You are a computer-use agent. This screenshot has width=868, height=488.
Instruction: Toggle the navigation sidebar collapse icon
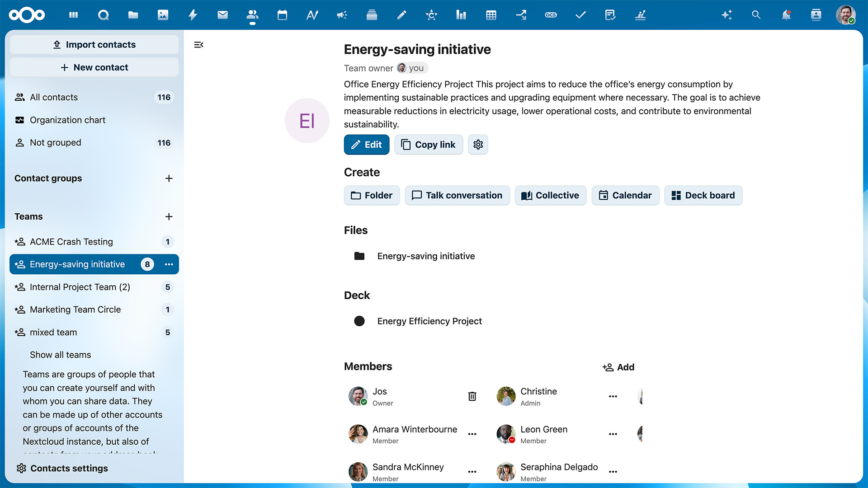[x=198, y=45]
